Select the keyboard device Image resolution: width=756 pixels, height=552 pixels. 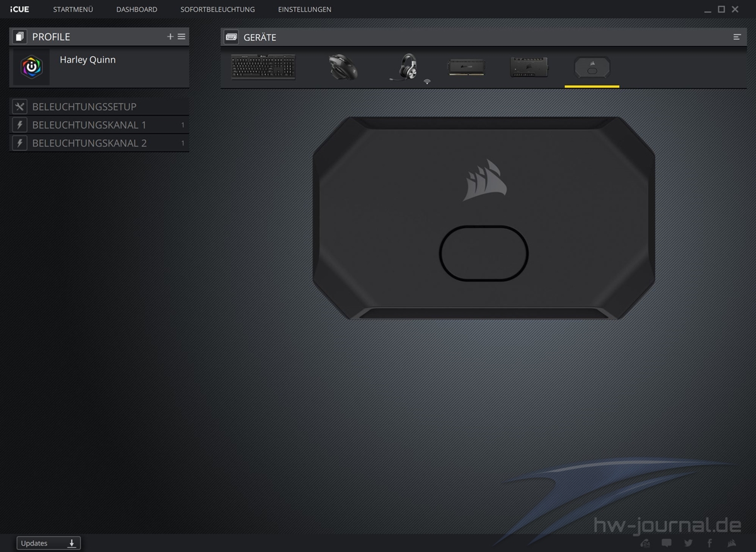[263, 67]
